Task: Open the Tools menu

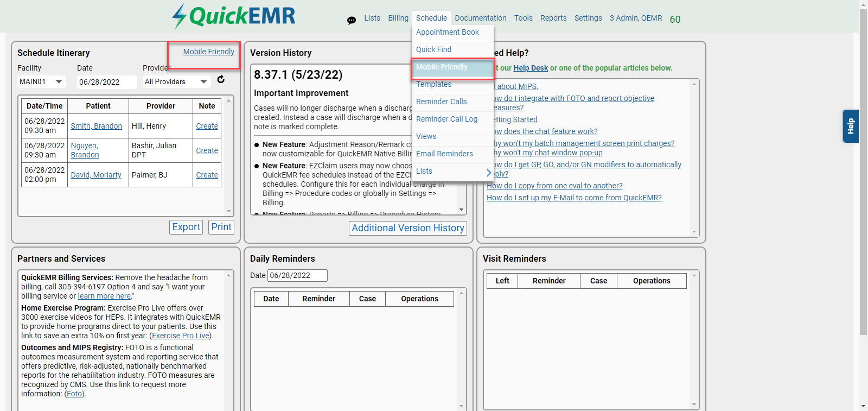Action: pyautogui.click(x=524, y=18)
